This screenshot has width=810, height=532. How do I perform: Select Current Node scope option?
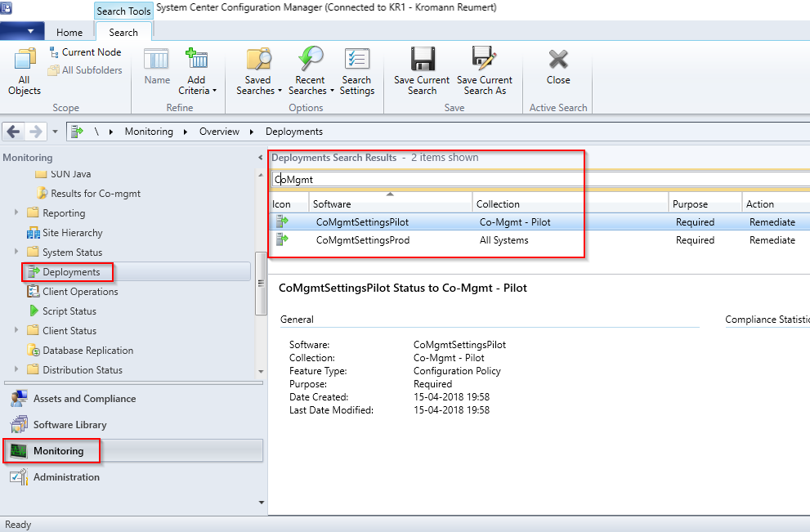click(x=85, y=52)
